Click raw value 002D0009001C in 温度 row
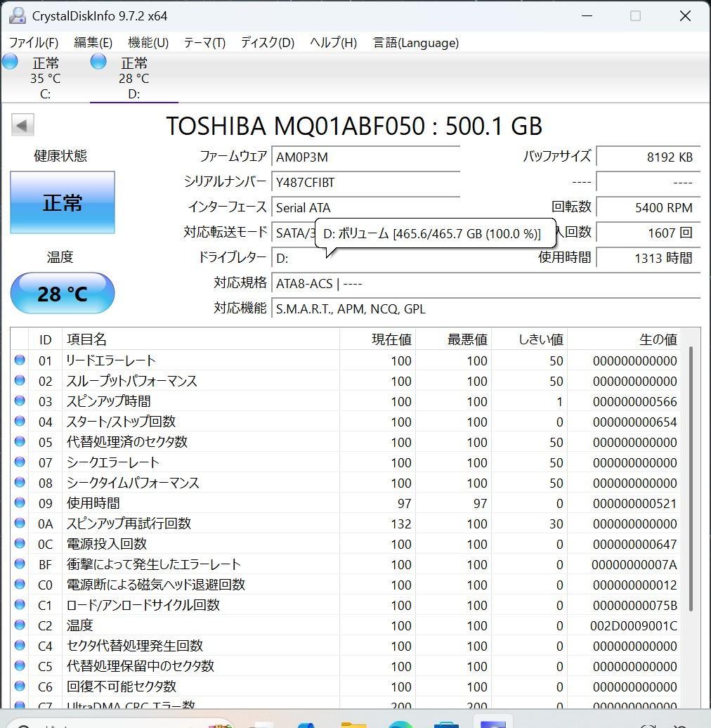The height and width of the screenshot is (728, 711). click(x=633, y=626)
